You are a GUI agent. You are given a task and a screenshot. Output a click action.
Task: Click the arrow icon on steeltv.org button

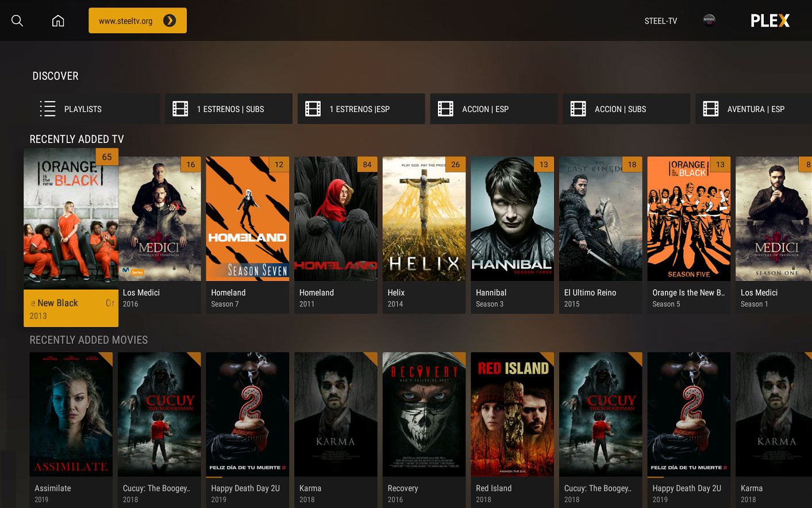click(x=170, y=21)
